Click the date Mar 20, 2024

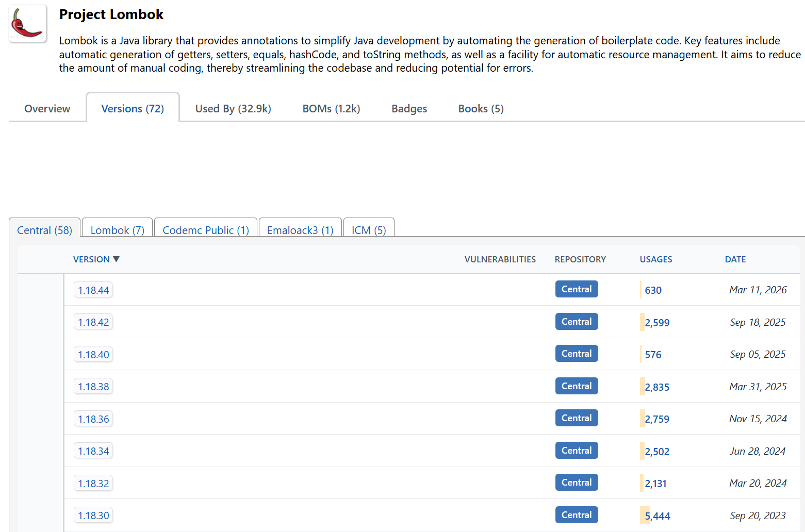point(758,483)
